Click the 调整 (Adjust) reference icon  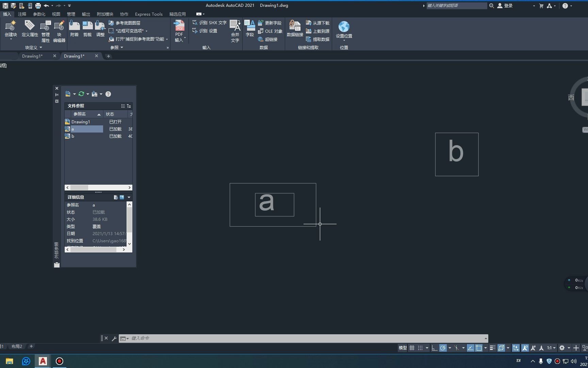coord(100,26)
